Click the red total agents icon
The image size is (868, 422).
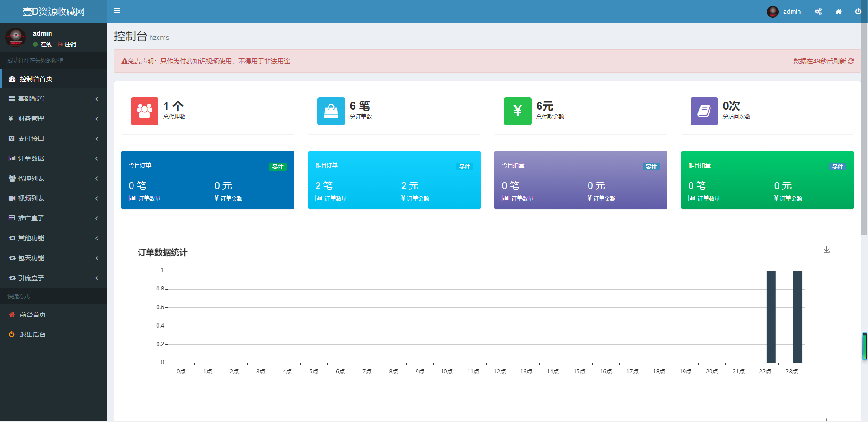click(x=145, y=111)
